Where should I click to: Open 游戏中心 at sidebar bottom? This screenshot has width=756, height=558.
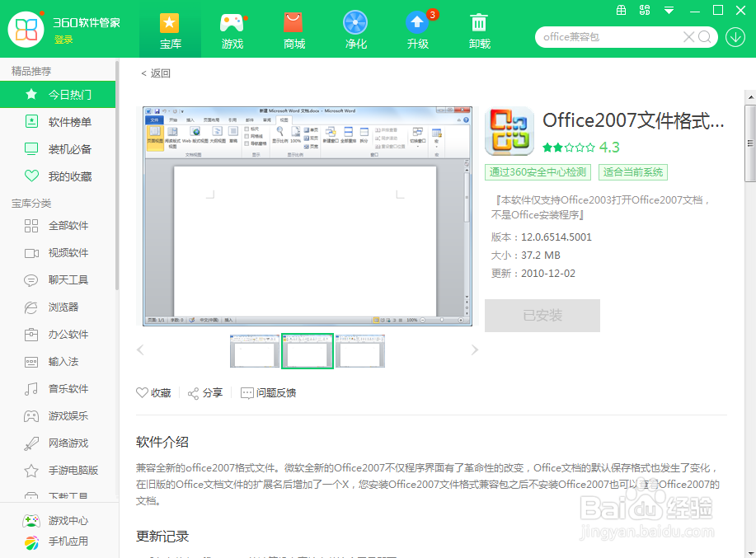coord(56,520)
